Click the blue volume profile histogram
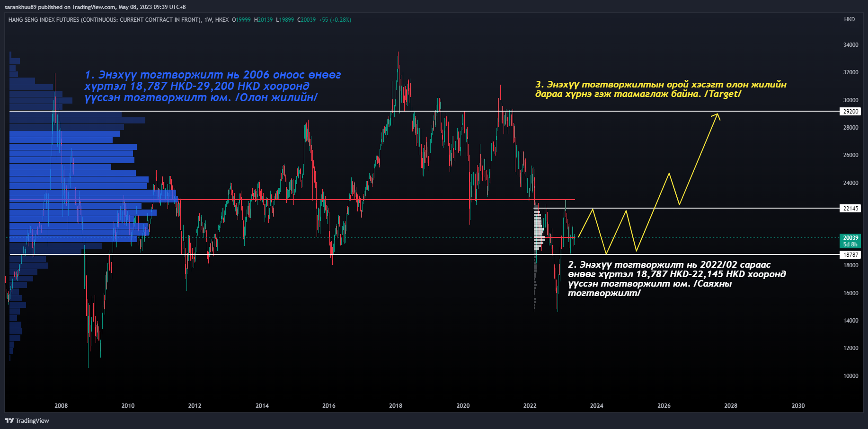The width and height of the screenshot is (868, 429). point(71,180)
